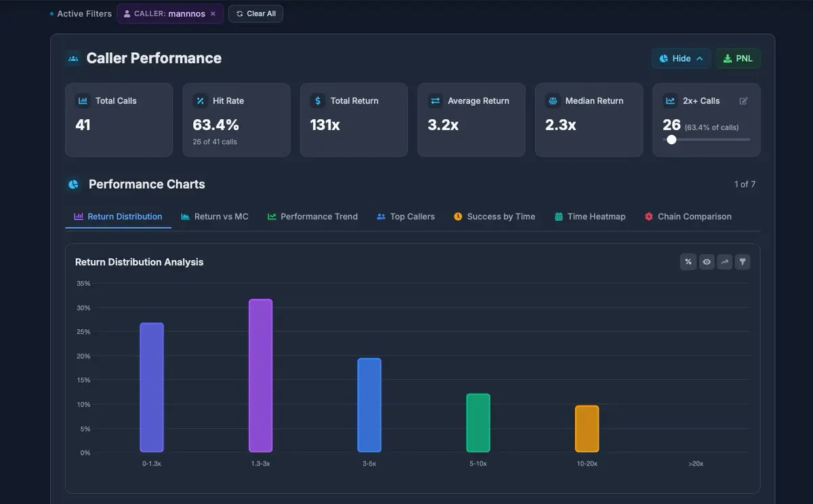Click the Performance Charts pie icon
Viewport: 813px width, 504px height.
click(x=73, y=184)
